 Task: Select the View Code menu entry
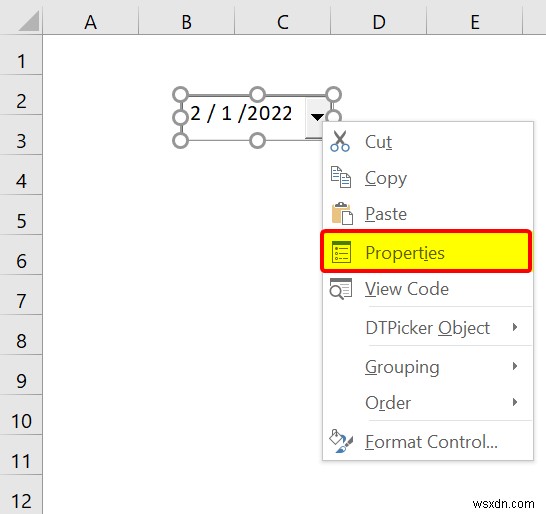428,289
